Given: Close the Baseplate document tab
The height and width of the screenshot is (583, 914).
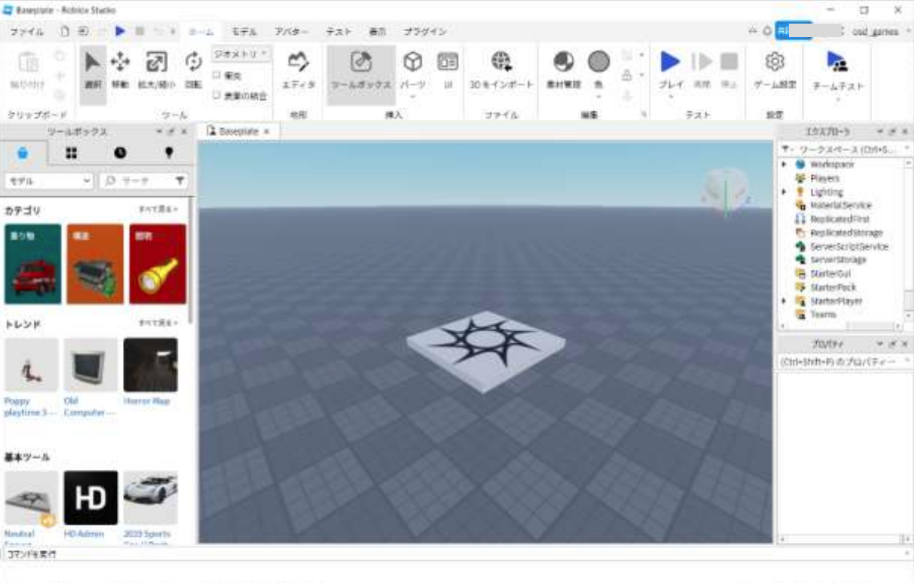Looking at the screenshot, I should [x=266, y=132].
